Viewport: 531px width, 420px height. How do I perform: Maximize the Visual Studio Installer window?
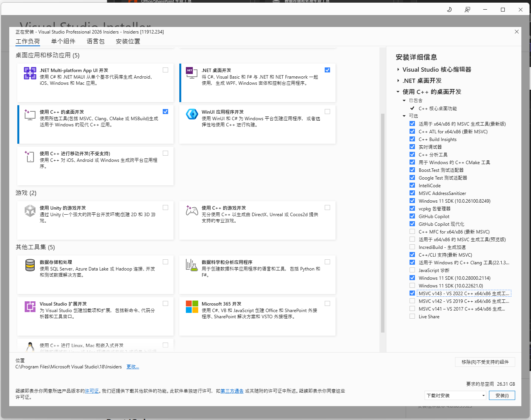pos(503,10)
